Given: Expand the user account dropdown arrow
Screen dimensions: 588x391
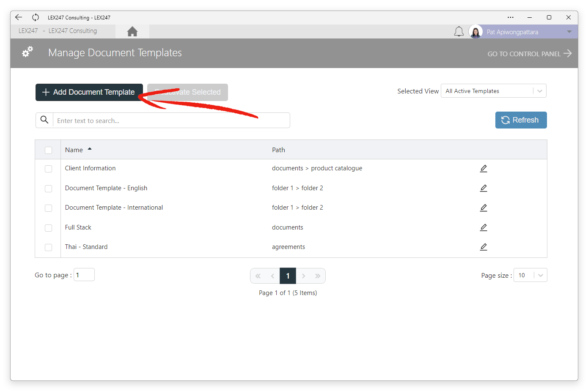Looking at the screenshot, I should tap(569, 32).
